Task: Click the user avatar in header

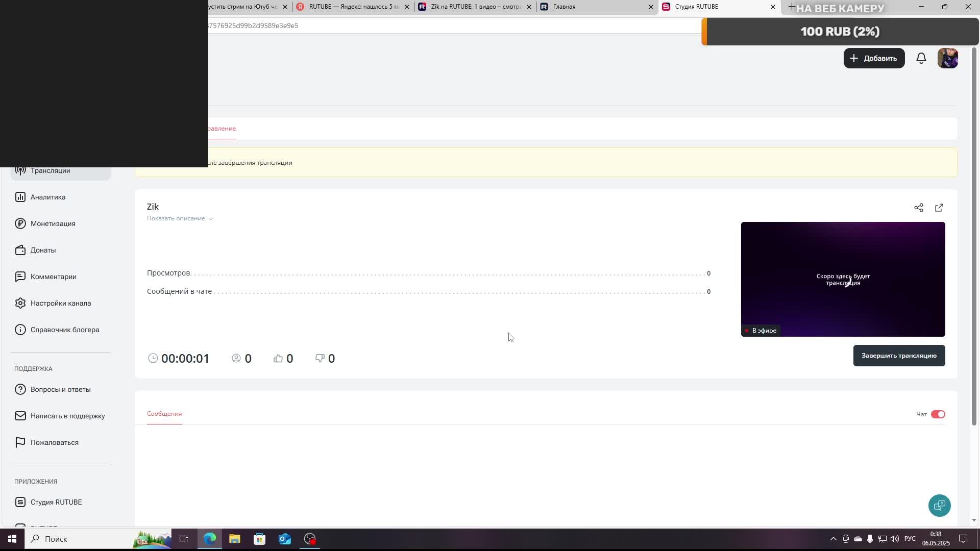Action: 947,58
